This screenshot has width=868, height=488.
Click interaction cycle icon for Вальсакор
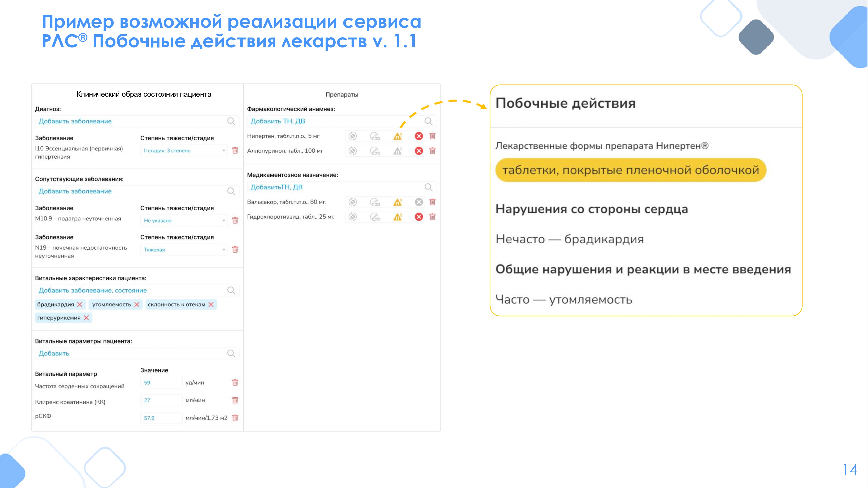tap(352, 202)
